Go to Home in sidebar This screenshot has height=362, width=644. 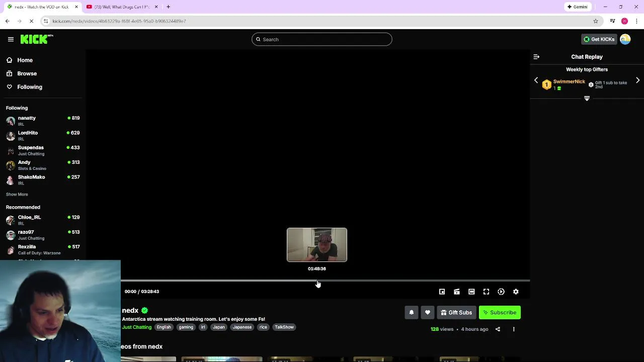[25, 60]
